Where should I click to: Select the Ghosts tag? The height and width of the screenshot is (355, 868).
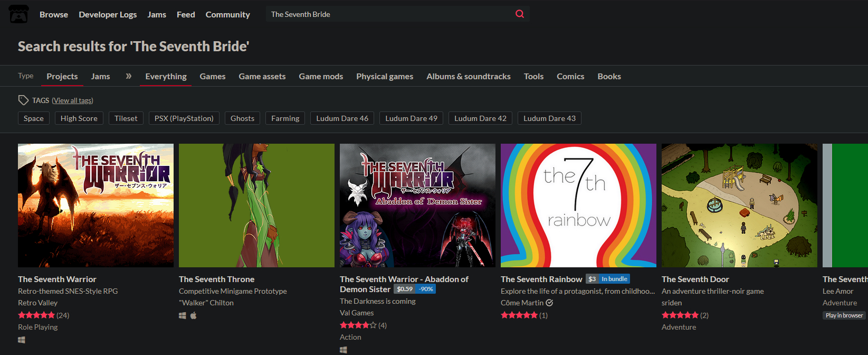click(x=242, y=118)
